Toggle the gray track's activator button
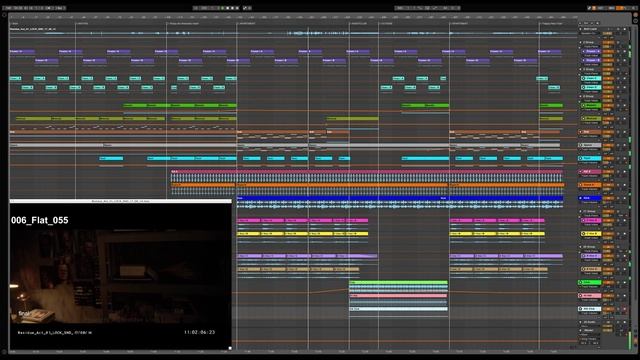 point(608,145)
